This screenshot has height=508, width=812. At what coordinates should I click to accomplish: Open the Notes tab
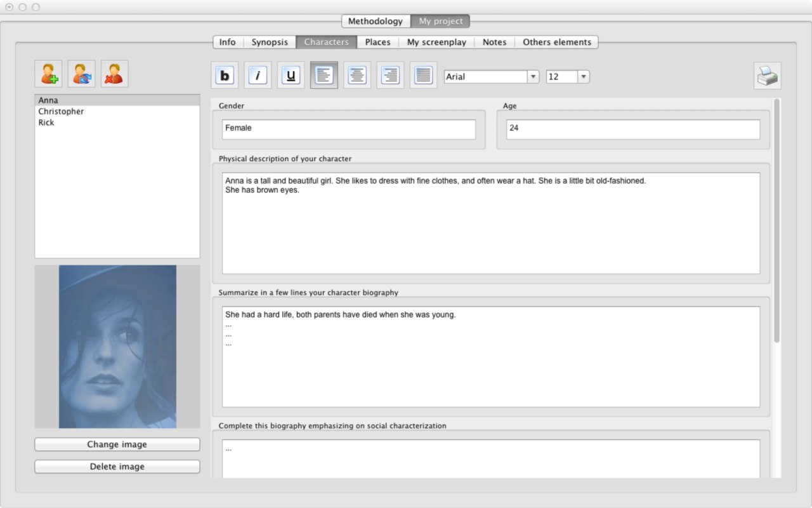click(494, 42)
